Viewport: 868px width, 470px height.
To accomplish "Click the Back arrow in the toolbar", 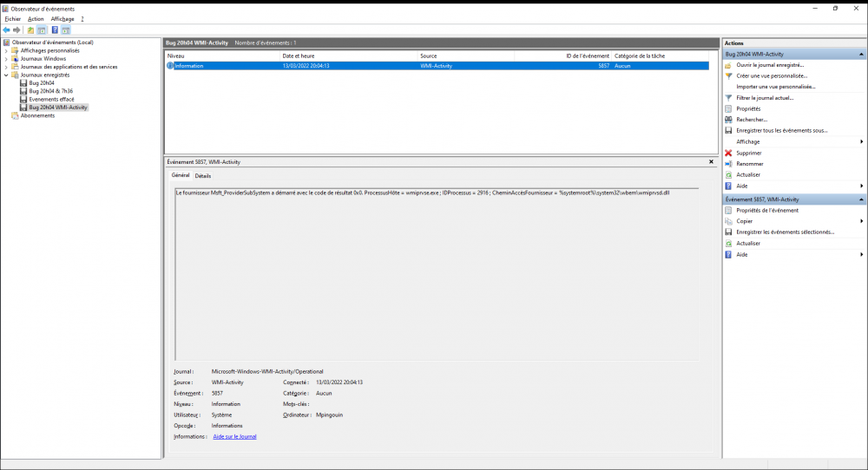I will point(6,29).
